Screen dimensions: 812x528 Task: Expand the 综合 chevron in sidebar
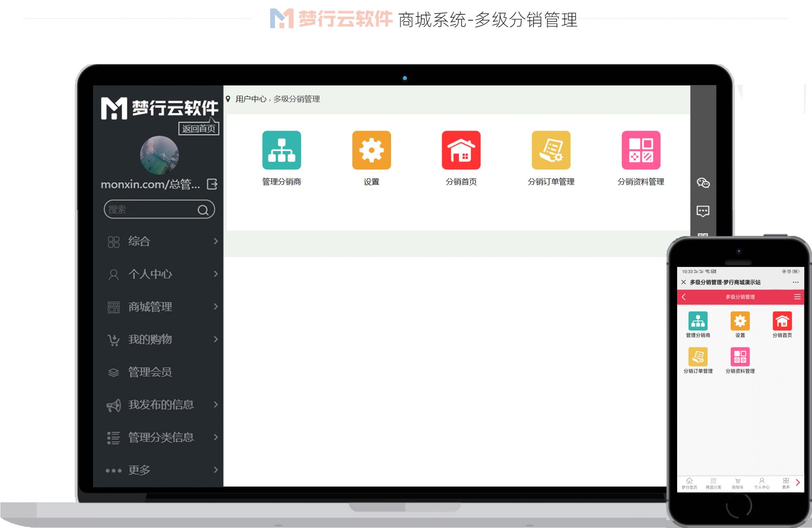tap(216, 241)
